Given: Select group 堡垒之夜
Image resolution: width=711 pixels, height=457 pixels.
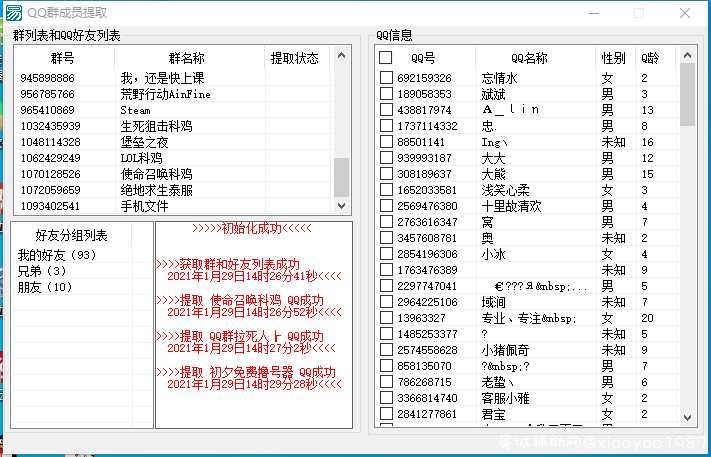Looking at the screenshot, I should tap(144, 142).
